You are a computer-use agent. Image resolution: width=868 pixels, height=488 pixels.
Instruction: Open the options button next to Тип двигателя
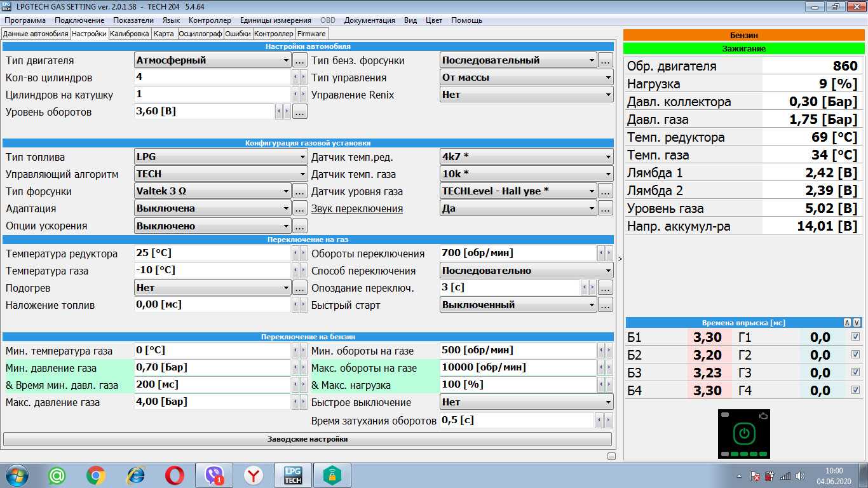pyautogui.click(x=300, y=61)
